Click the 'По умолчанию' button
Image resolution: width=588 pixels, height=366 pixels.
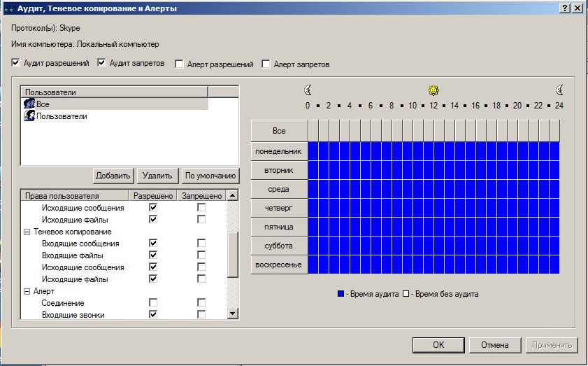pyautogui.click(x=210, y=176)
